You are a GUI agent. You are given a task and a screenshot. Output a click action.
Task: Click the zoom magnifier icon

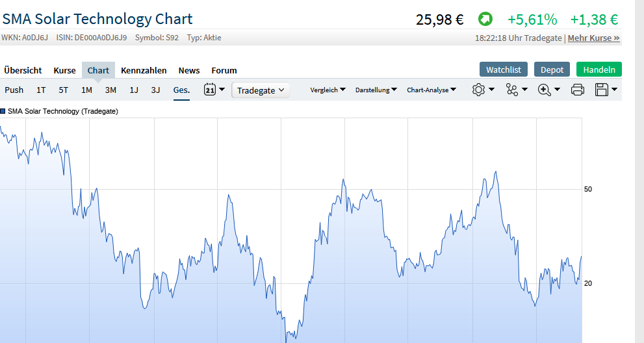pyautogui.click(x=544, y=90)
